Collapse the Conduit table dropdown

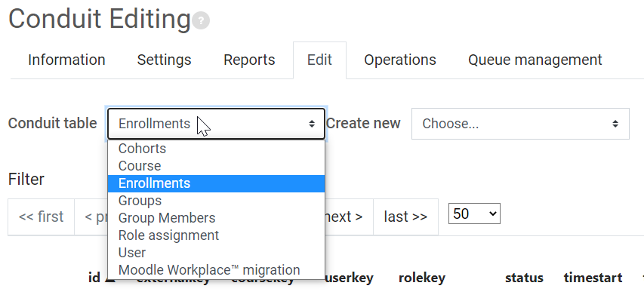(x=217, y=124)
